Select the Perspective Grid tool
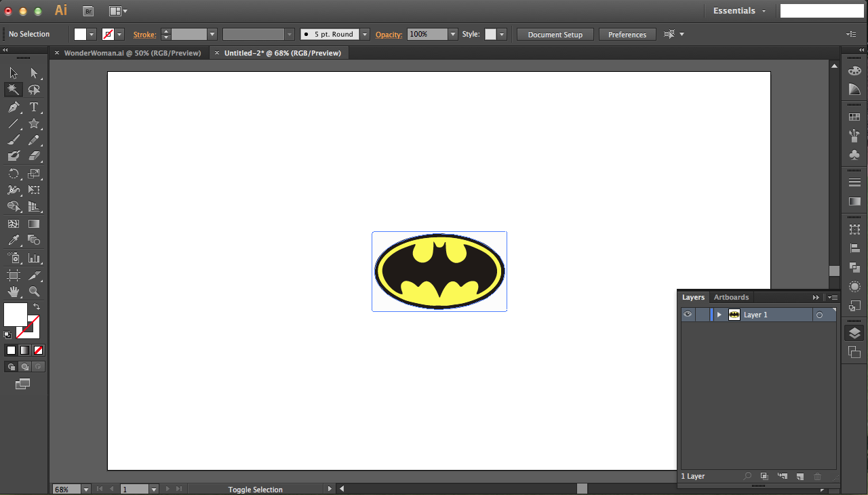 tap(34, 207)
